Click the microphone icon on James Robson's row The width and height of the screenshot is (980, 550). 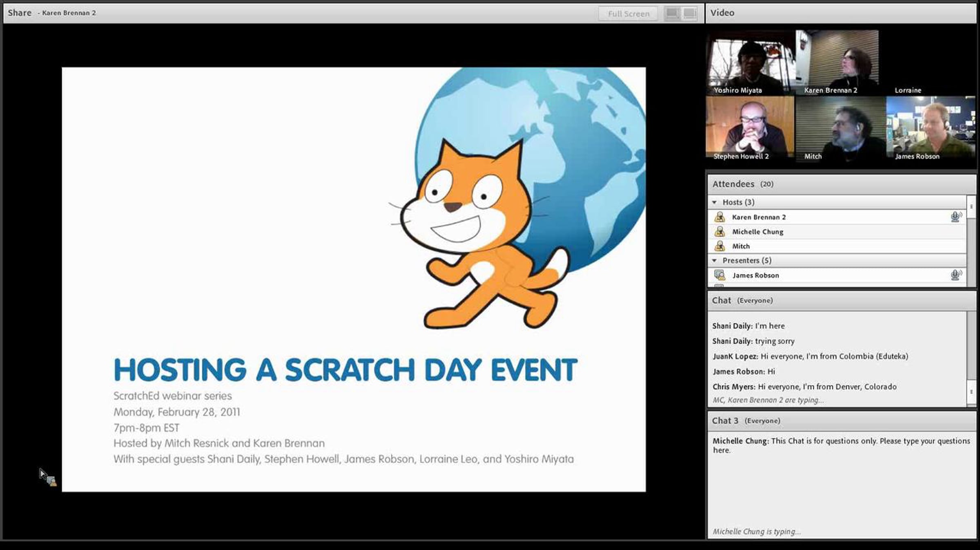pos(955,275)
